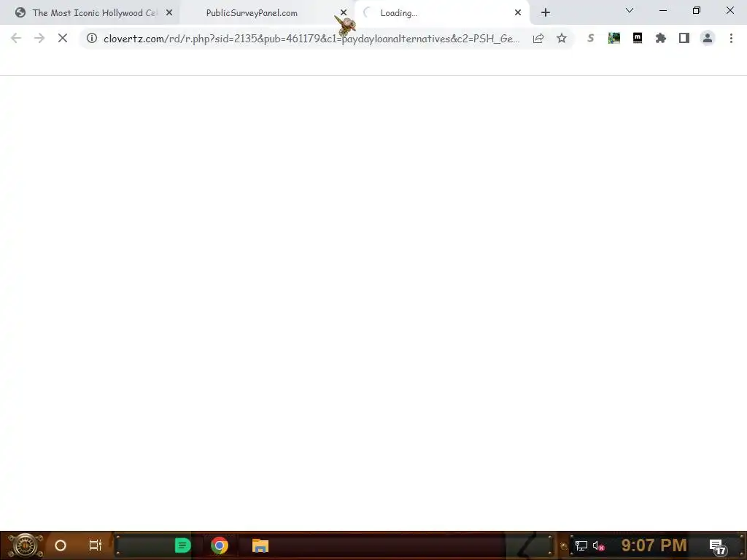747x560 pixels.
Task: Unmute the volume tray icon
Action: point(598,545)
